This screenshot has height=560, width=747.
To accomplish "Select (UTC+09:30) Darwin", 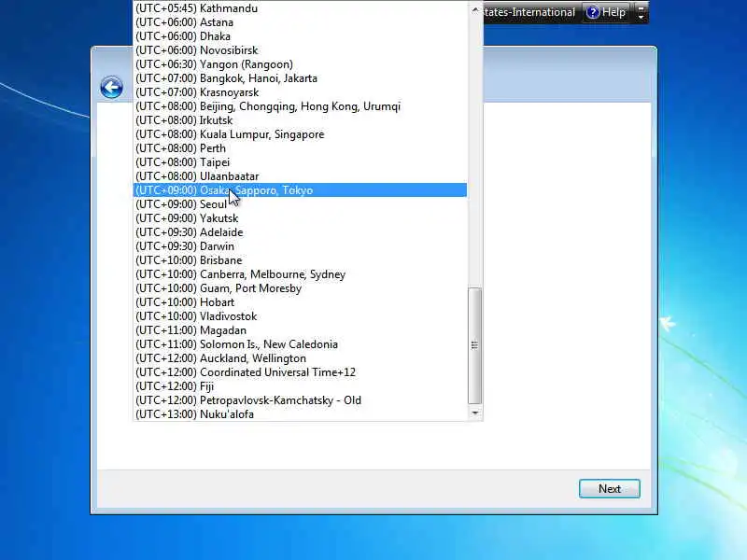I will [x=300, y=246].
